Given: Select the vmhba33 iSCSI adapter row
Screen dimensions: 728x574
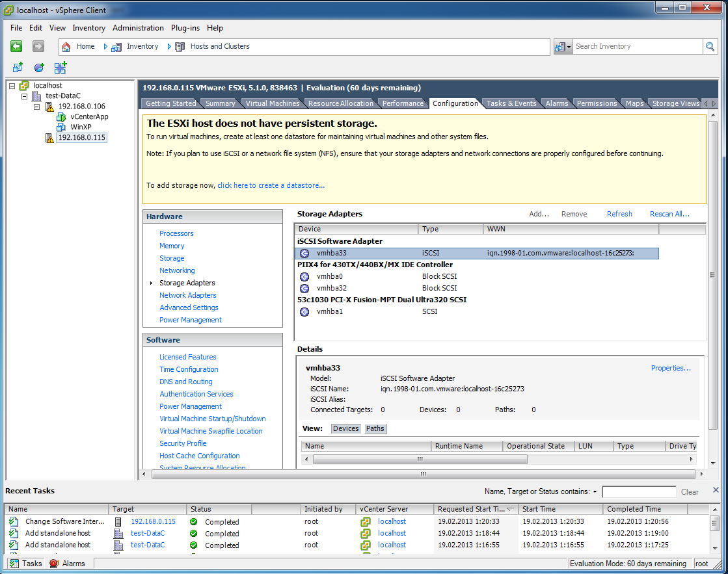Looking at the screenshot, I should (x=476, y=254).
